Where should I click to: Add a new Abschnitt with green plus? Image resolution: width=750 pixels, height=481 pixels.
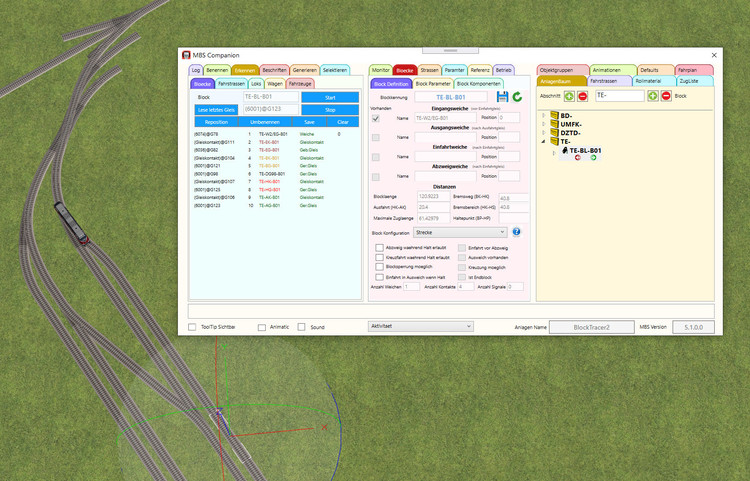[569, 96]
